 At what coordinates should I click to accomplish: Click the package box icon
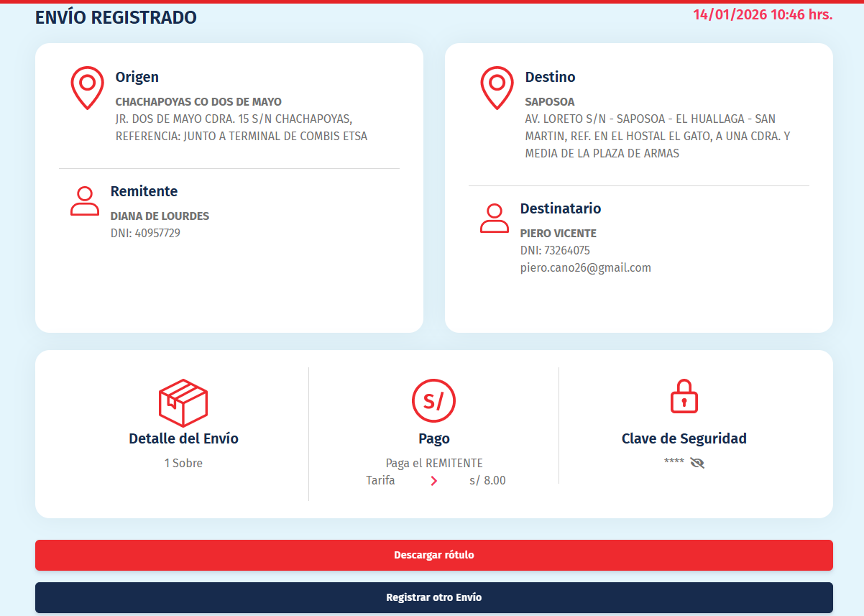(x=183, y=403)
